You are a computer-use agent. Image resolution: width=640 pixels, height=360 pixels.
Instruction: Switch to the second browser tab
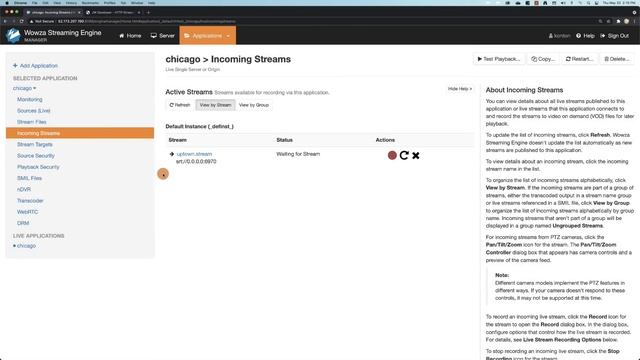(112, 13)
